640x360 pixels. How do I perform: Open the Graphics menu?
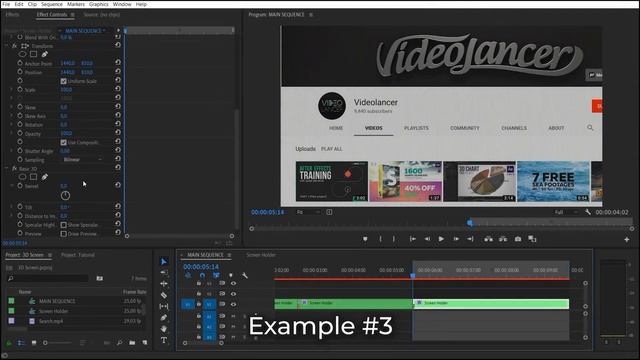tap(99, 4)
